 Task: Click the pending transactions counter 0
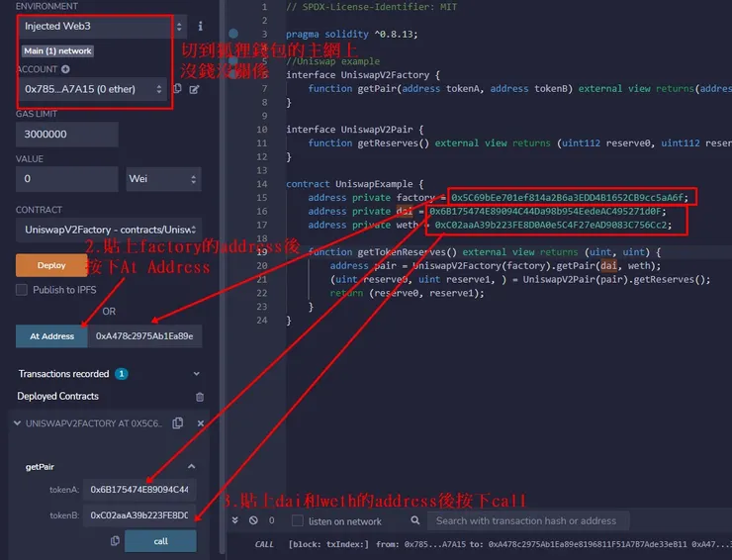coord(272,520)
